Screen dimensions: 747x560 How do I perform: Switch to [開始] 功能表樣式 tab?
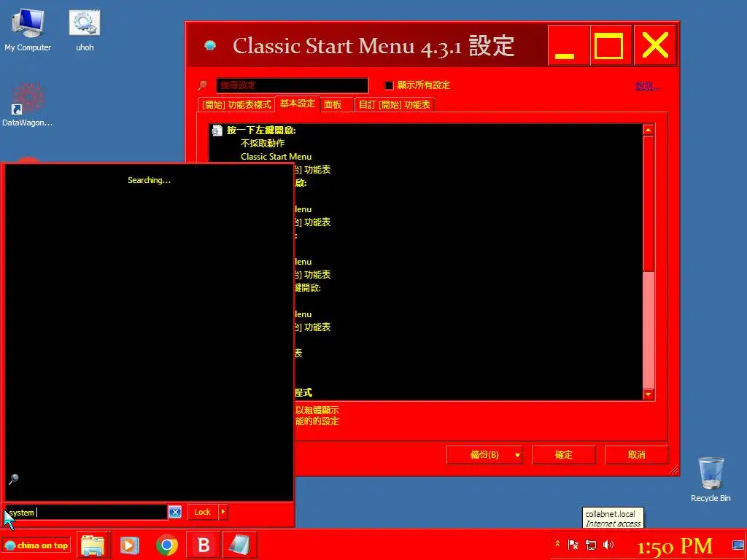[x=236, y=105]
